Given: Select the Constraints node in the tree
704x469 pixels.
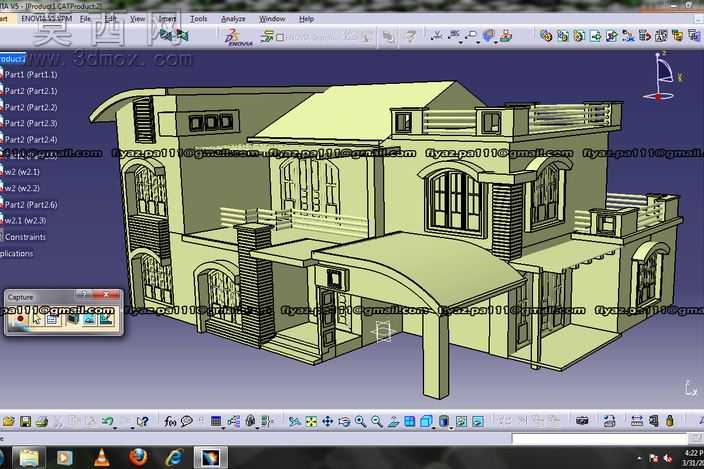Looking at the screenshot, I should pyautogui.click(x=25, y=237).
